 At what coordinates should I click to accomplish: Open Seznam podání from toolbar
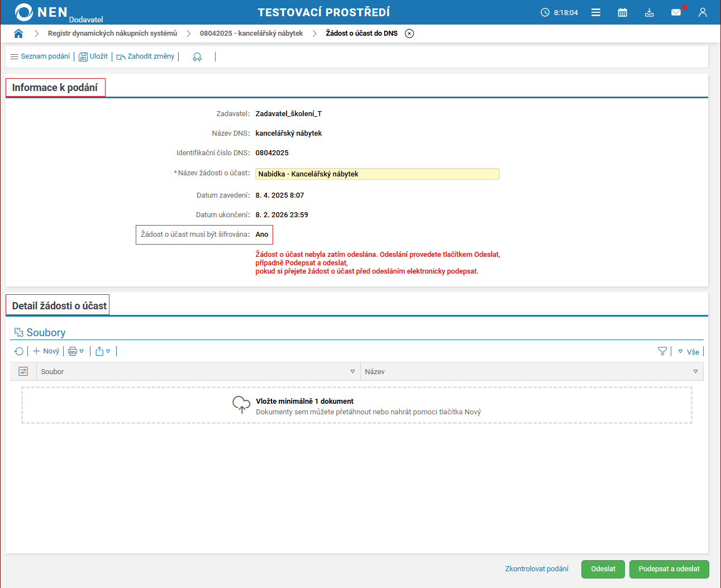40,56
